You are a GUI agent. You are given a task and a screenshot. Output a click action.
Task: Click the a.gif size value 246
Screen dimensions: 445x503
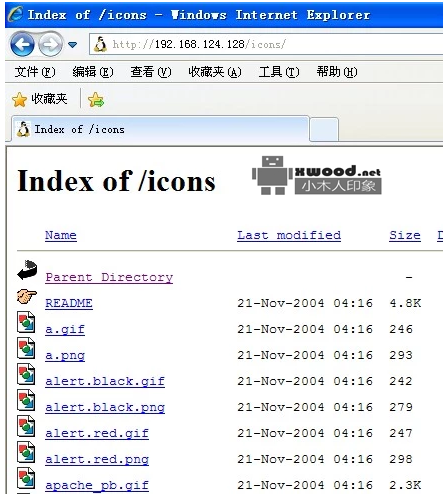401,329
